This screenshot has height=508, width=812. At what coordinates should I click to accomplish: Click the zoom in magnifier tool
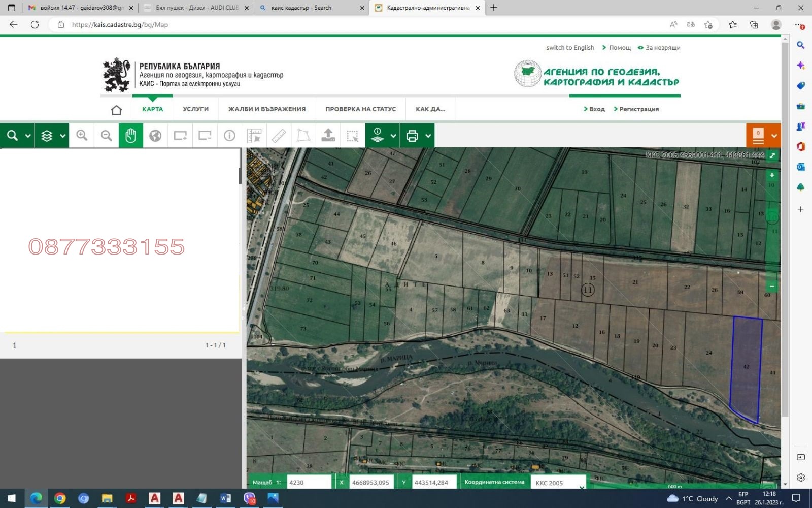[82, 136]
